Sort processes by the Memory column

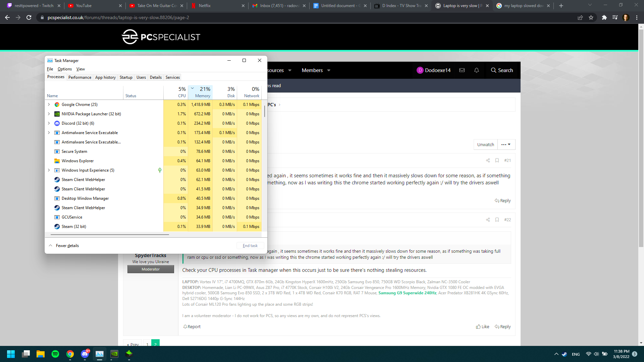(x=200, y=92)
